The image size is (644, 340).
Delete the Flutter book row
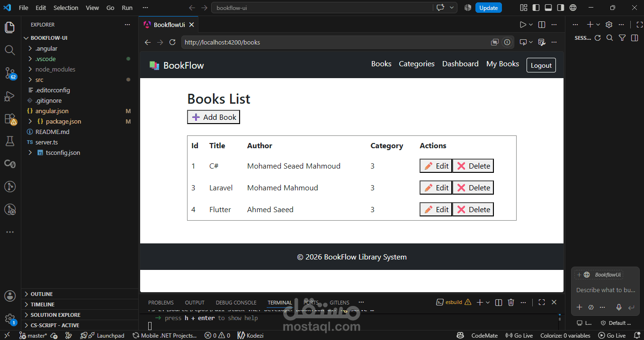[x=473, y=209]
